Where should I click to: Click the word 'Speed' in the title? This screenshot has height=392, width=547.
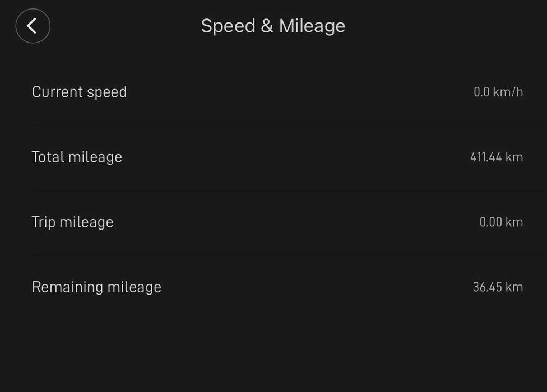pos(226,26)
